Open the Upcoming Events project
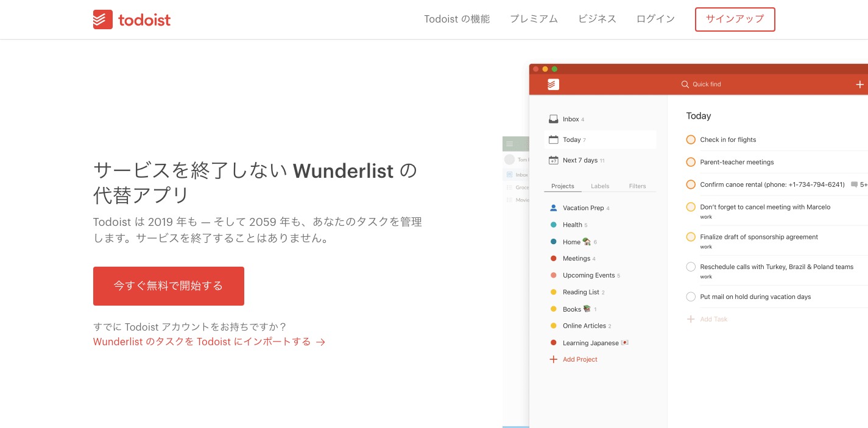This screenshot has width=868, height=428. pos(588,275)
